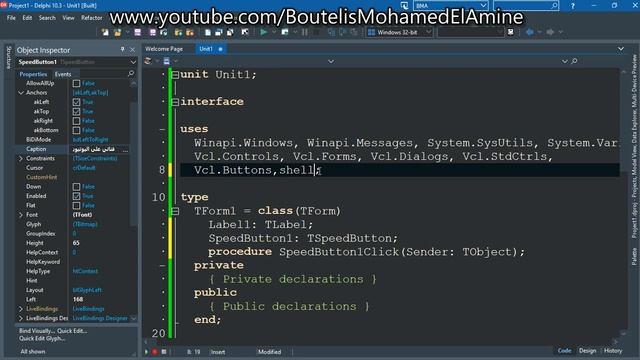The height and width of the screenshot is (360, 640).
Task: Click the New Items toolbar icon
Action: 105,32
